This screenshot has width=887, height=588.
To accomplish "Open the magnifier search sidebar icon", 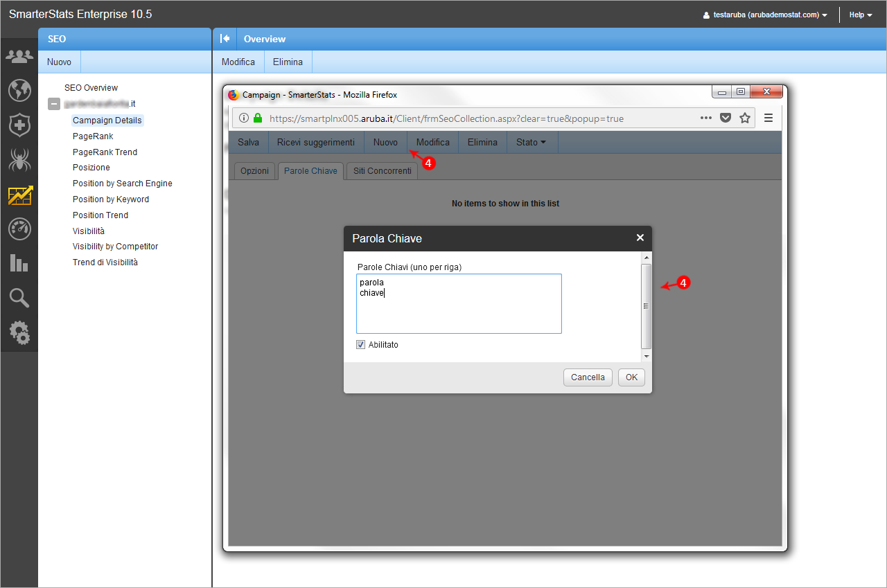I will (19, 298).
